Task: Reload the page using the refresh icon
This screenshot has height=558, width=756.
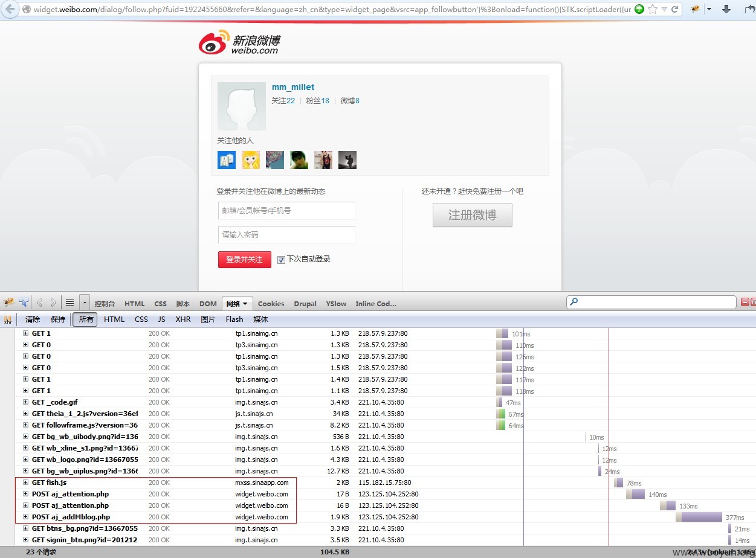Action: point(674,9)
